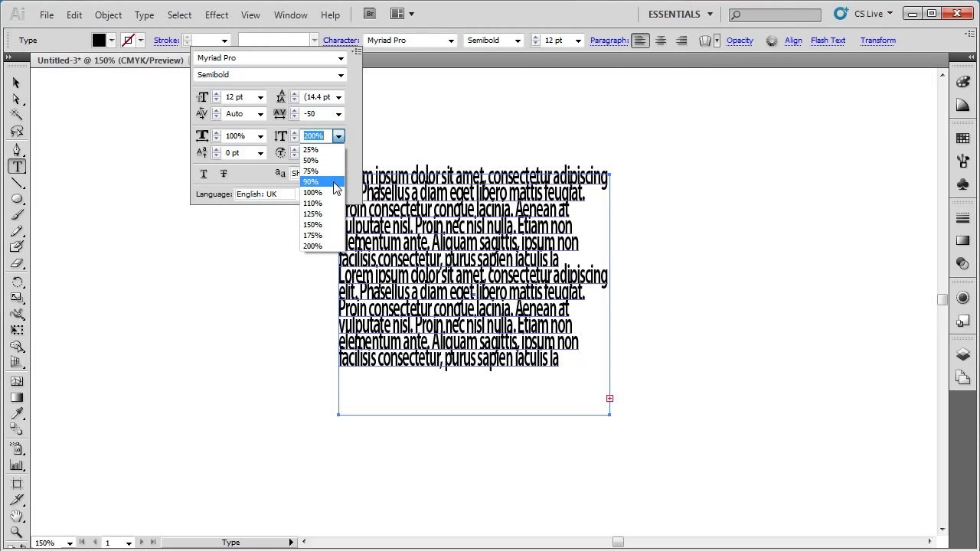Open the Go to Bridge button

[x=371, y=14]
